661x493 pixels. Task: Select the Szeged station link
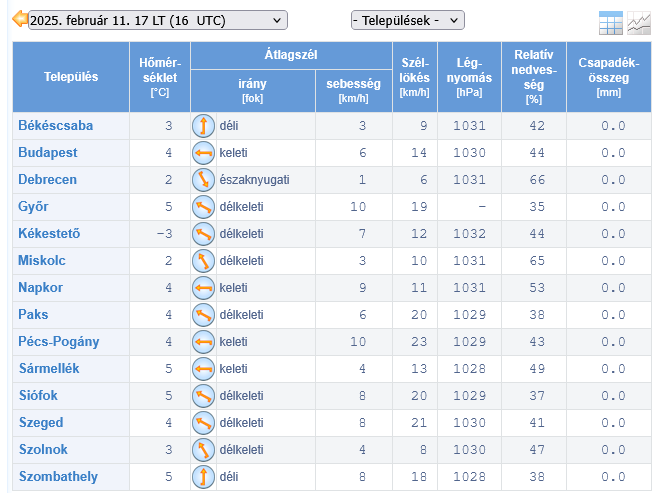coord(41,423)
